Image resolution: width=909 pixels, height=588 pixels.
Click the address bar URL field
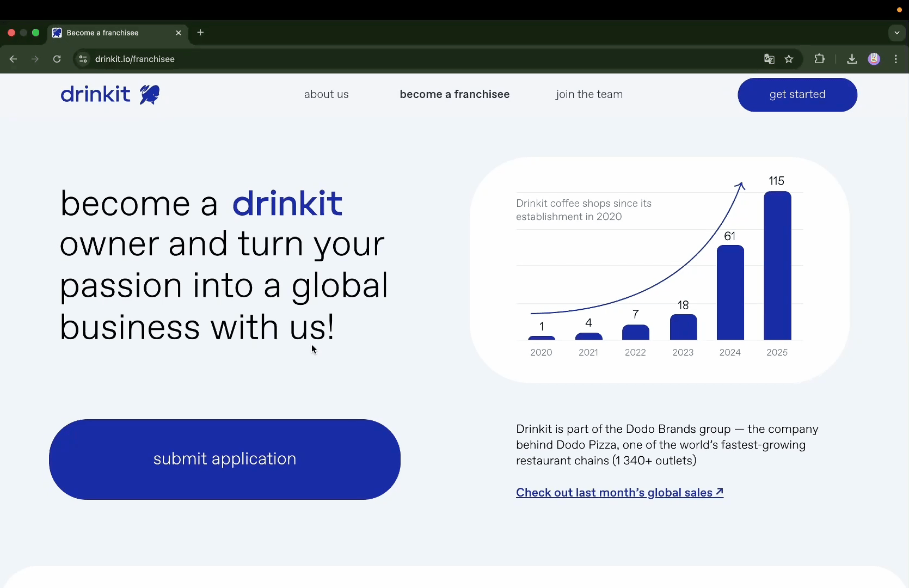click(381, 59)
